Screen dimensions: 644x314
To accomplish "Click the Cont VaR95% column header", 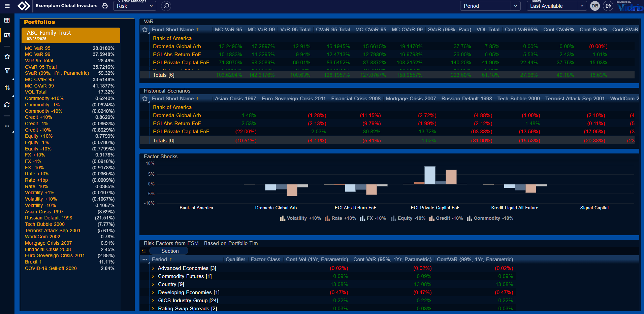I will tap(521, 30).
